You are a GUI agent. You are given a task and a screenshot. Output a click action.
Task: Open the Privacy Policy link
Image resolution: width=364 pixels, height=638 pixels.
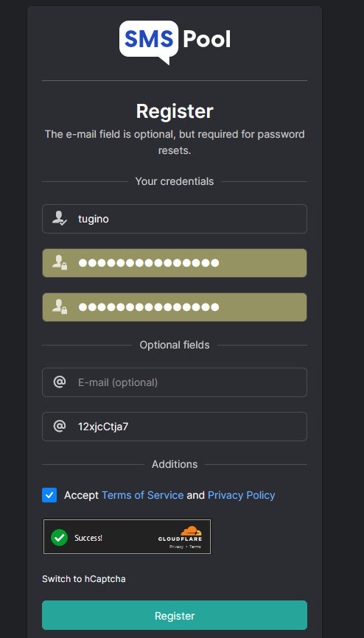click(x=242, y=495)
